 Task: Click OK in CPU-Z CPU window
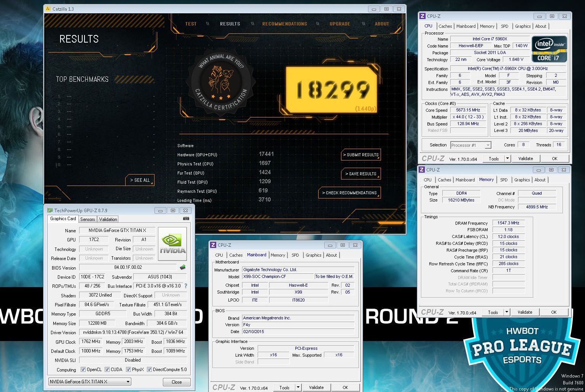555,159
